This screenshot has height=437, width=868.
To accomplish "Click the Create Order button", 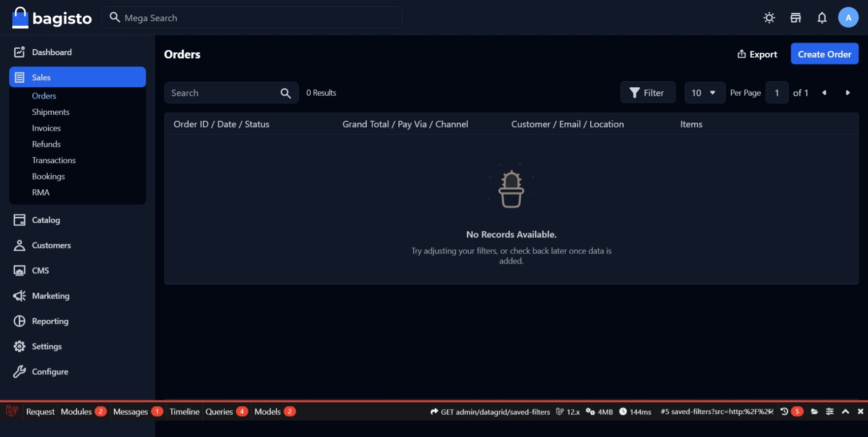I will (x=824, y=54).
